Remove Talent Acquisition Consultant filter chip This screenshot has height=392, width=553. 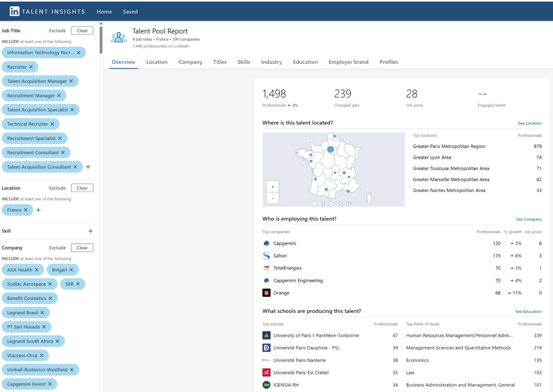(75, 167)
